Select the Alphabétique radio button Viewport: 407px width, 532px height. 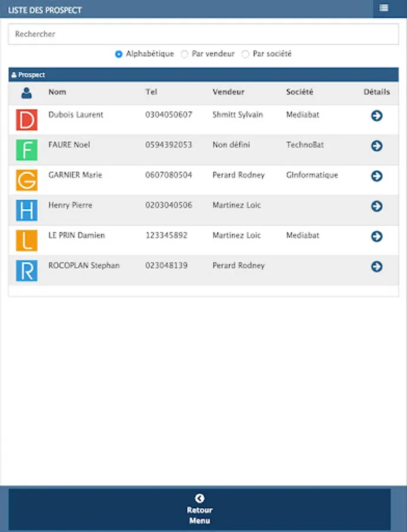click(118, 54)
